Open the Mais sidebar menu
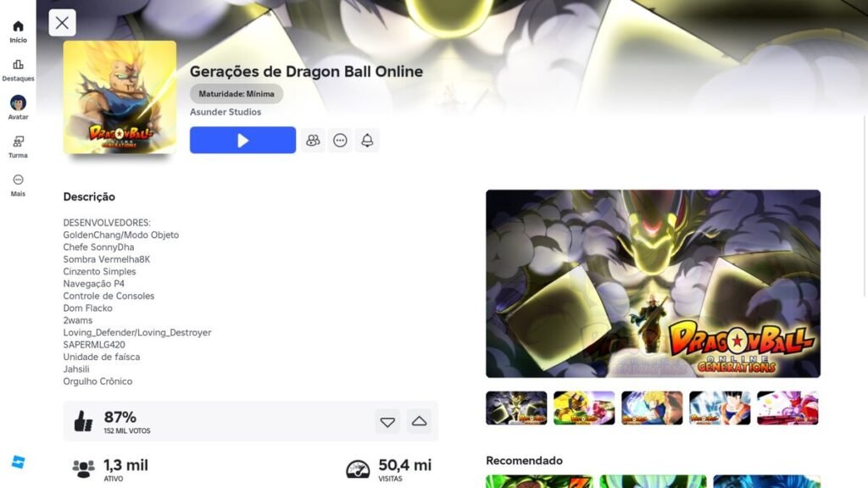The width and height of the screenshot is (868, 488). pos(18,186)
